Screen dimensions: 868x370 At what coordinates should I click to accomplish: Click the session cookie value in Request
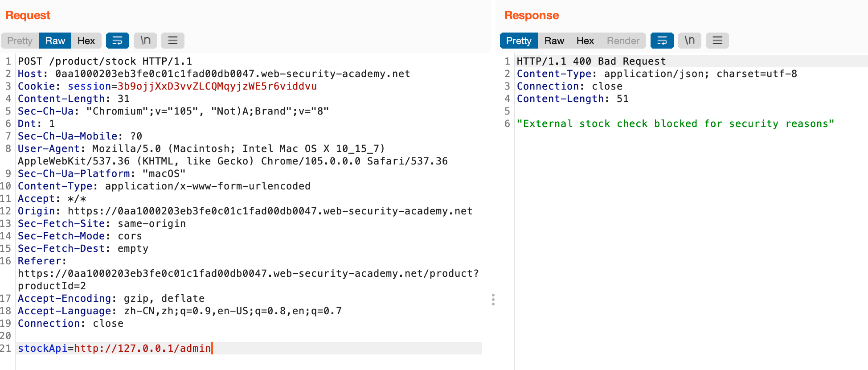coord(217,86)
